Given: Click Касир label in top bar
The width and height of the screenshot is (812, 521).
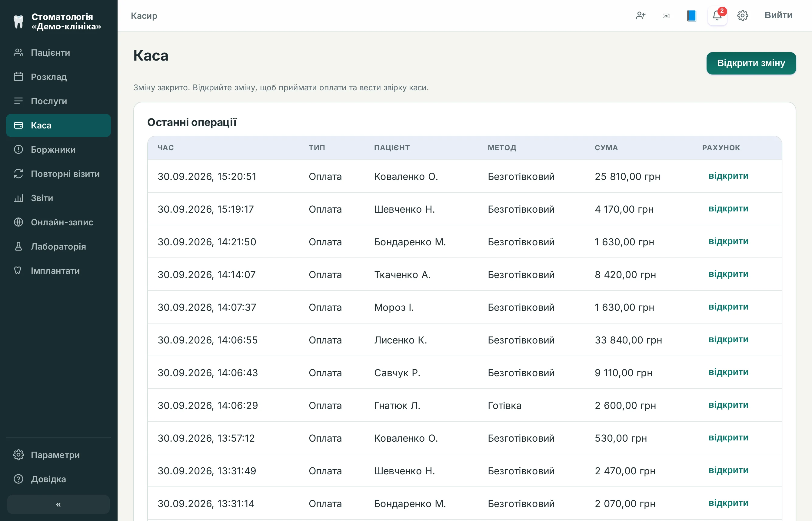Looking at the screenshot, I should (144, 15).
